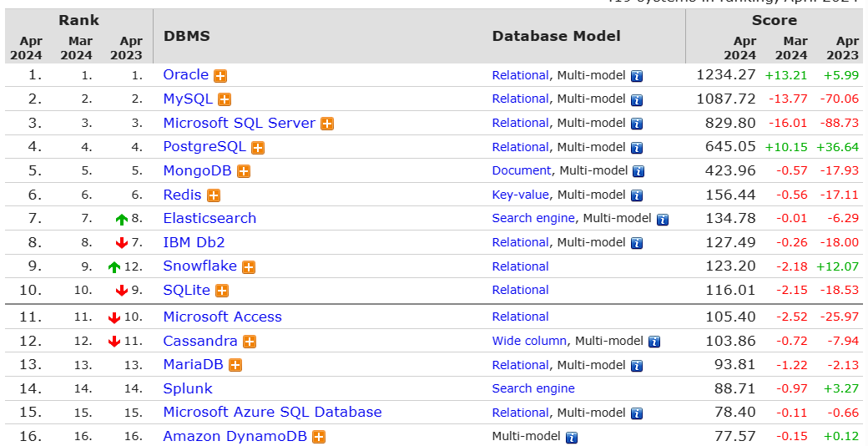Open the info icon in Amazon DynamoDB's row
Image resolution: width=868 pixels, height=446 pixels.
[x=572, y=438]
